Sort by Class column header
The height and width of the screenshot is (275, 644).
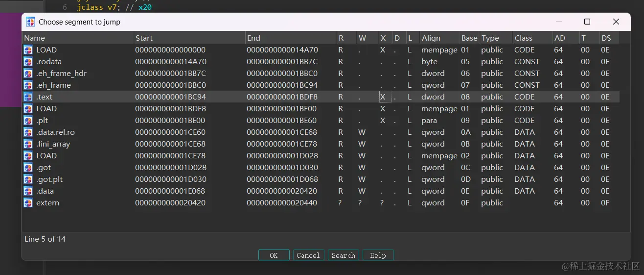tap(532, 38)
